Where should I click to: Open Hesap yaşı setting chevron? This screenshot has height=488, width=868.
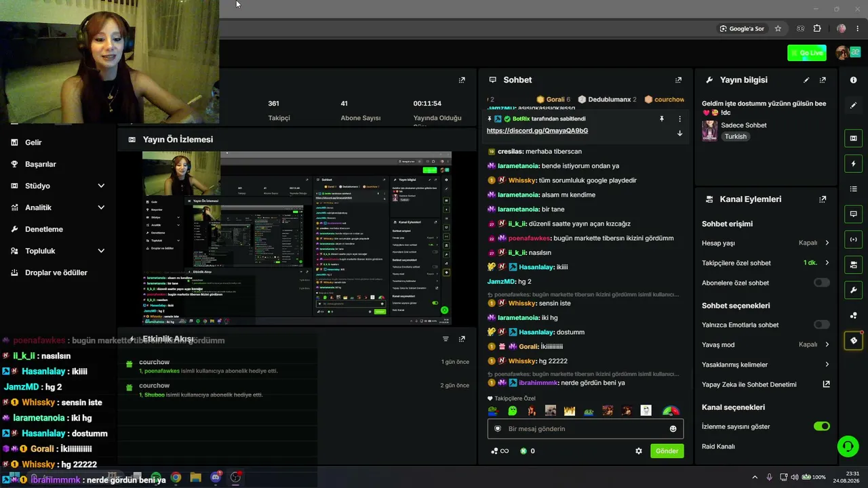point(827,243)
